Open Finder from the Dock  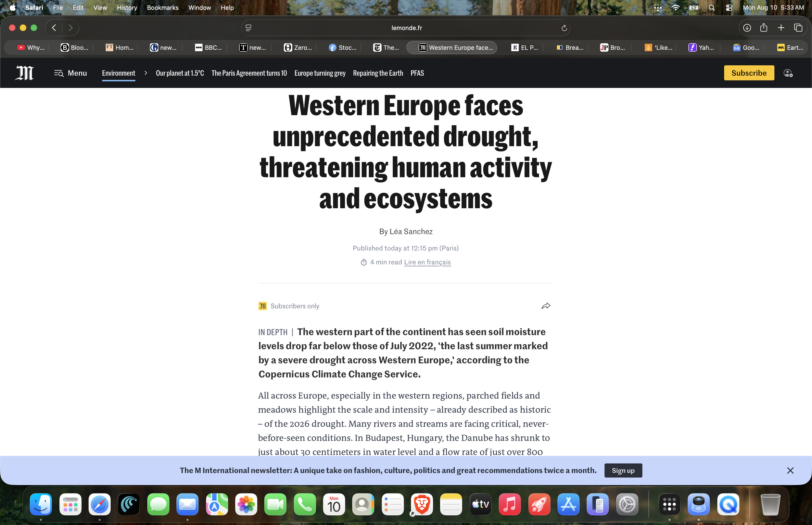[41, 504]
